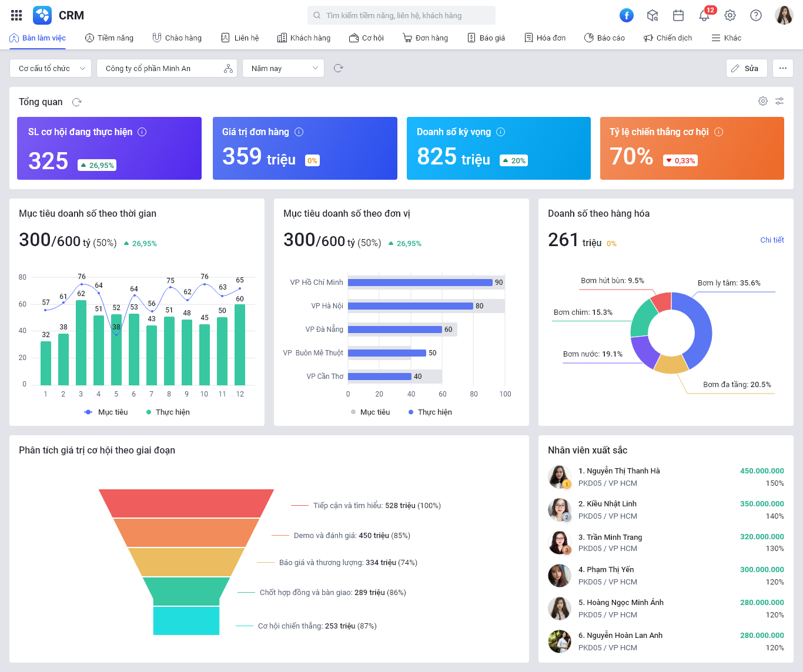Open the help question mark icon
Image resolution: width=803 pixels, height=672 pixels.
pos(756,15)
